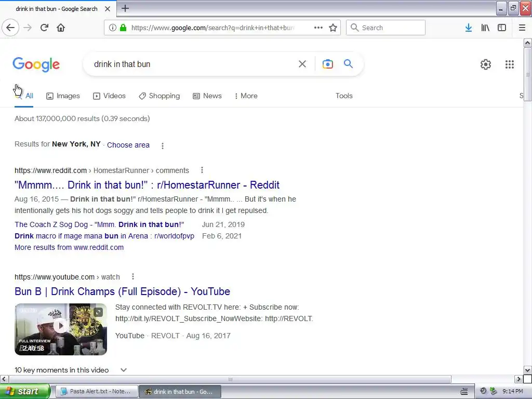Screen dimensions: 532x399
Task: Click the Firefox Search bar field
Action: pyautogui.click(x=385, y=28)
